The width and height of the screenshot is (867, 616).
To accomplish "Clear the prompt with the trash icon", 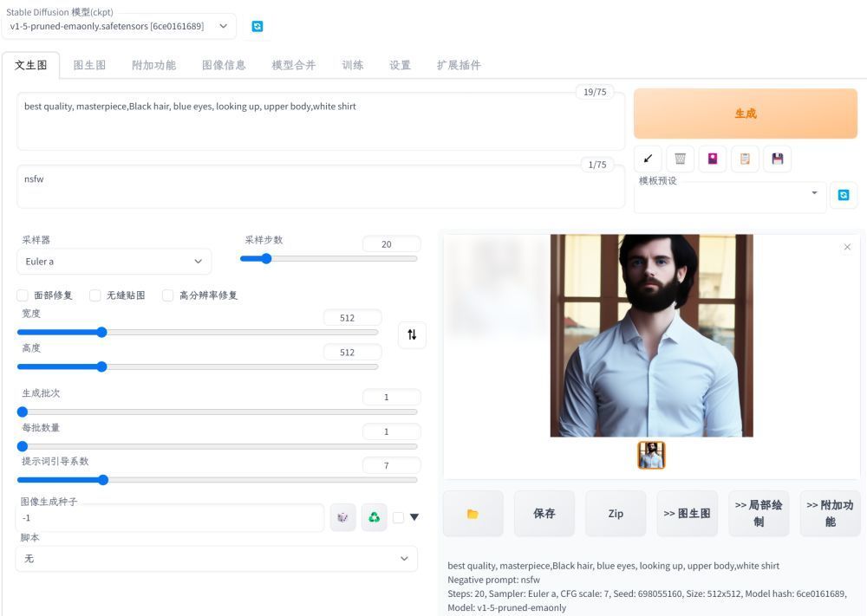I will (680, 159).
